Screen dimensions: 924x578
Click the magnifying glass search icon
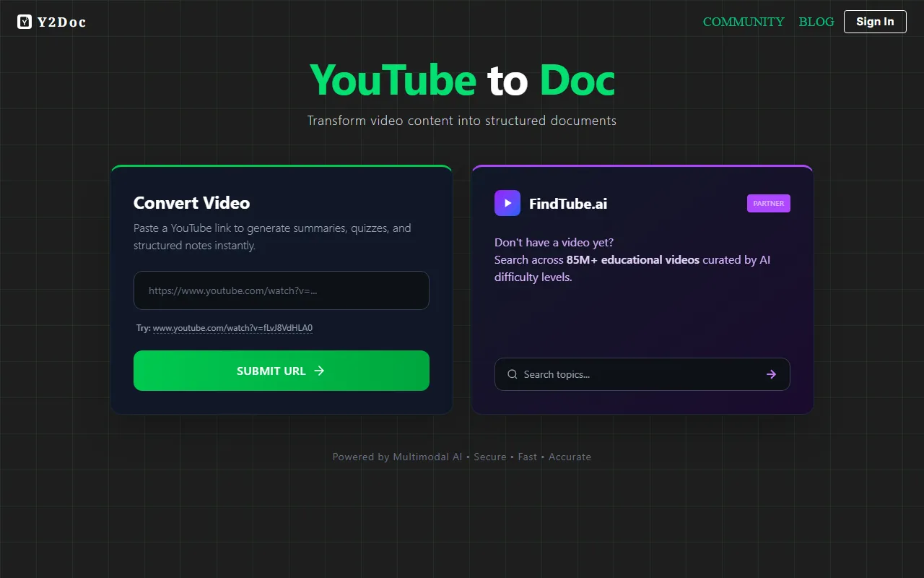[x=513, y=374]
